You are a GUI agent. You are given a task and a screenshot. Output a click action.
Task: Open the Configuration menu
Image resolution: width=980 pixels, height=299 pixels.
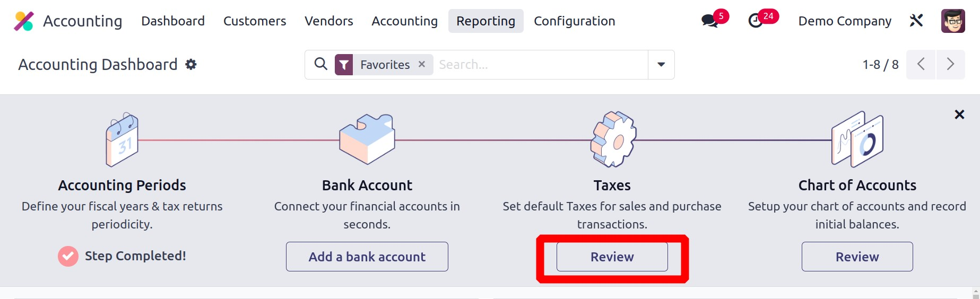(574, 21)
